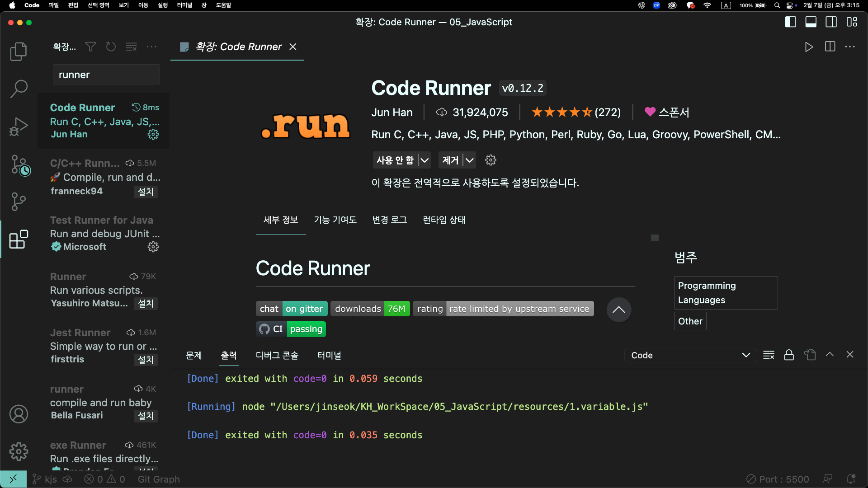Open the Git Graph branch icon in activity bar
The width and height of the screenshot is (868, 488).
19,202
